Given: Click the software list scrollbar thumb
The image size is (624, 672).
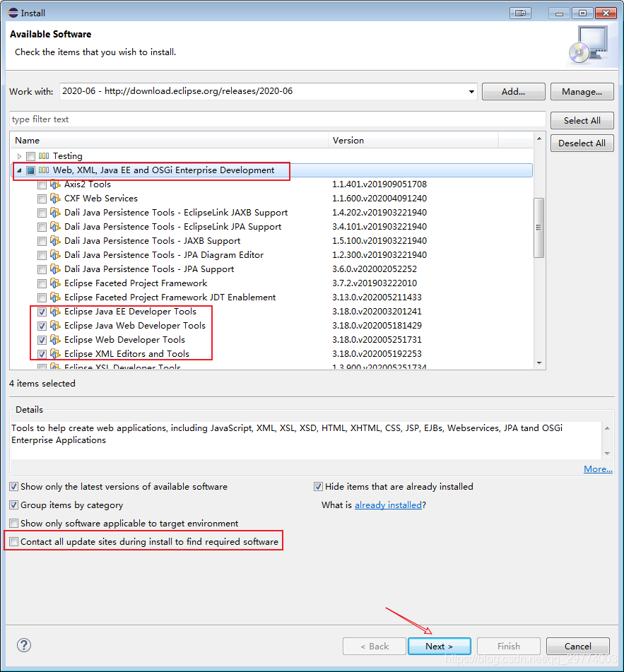Looking at the screenshot, I should 538,228.
